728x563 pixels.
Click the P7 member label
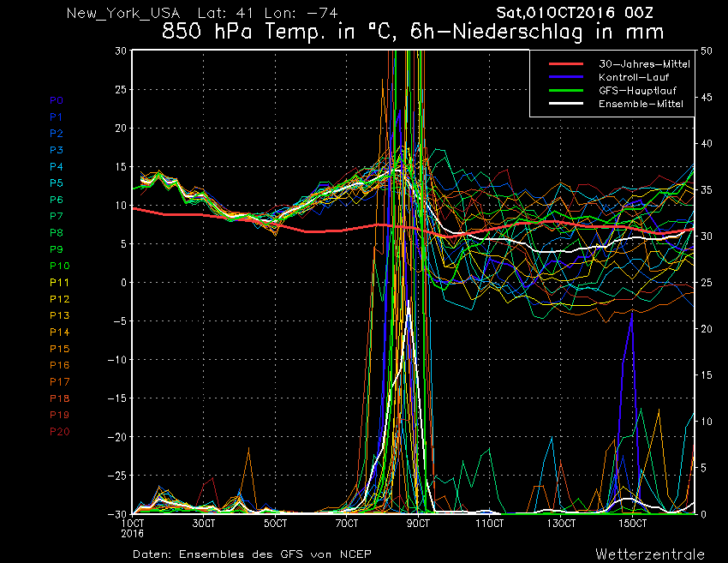(57, 216)
